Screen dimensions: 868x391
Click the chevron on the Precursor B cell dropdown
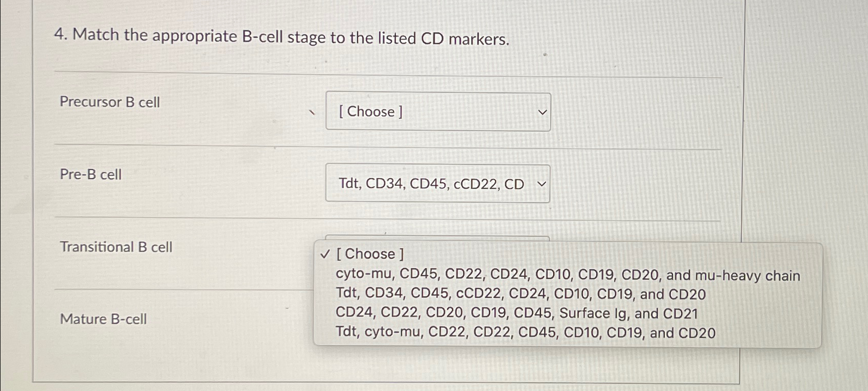543,111
